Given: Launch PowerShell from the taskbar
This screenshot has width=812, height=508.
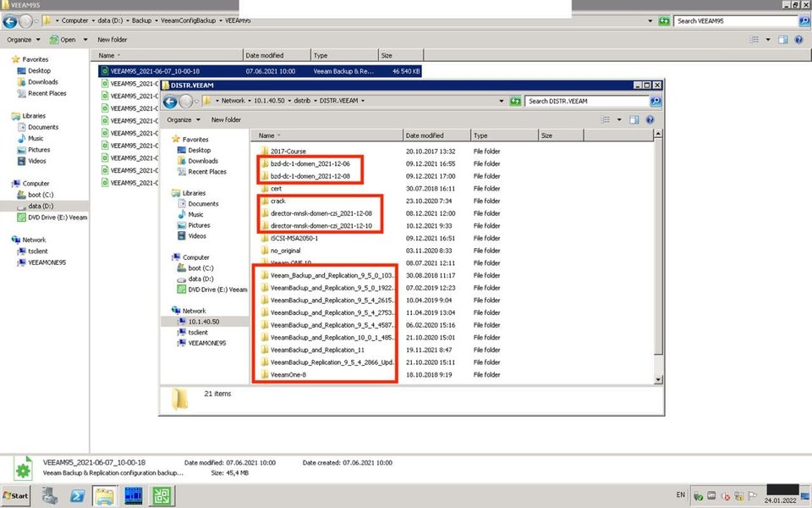Looking at the screenshot, I should click(x=76, y=495).
